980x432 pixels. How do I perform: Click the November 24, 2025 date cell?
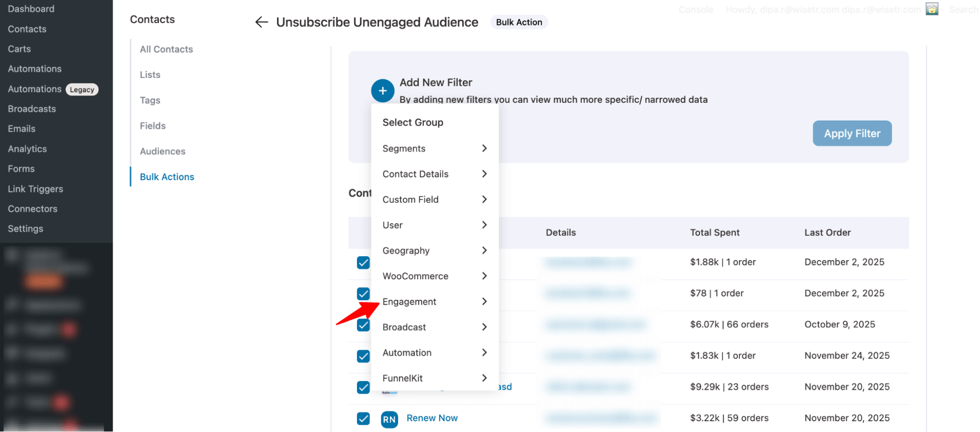(847, 356)
